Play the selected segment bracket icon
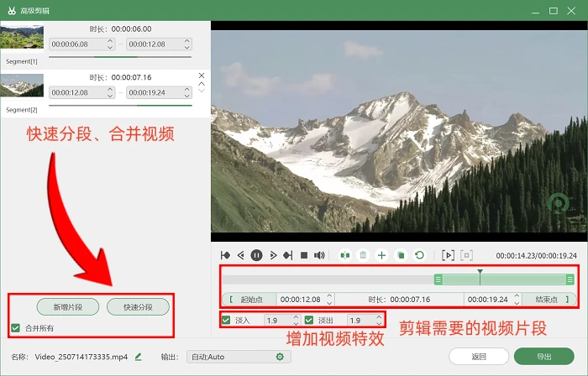Image resolution: width=588 pixels, height=376 pixels. click(x=448, y=255)
